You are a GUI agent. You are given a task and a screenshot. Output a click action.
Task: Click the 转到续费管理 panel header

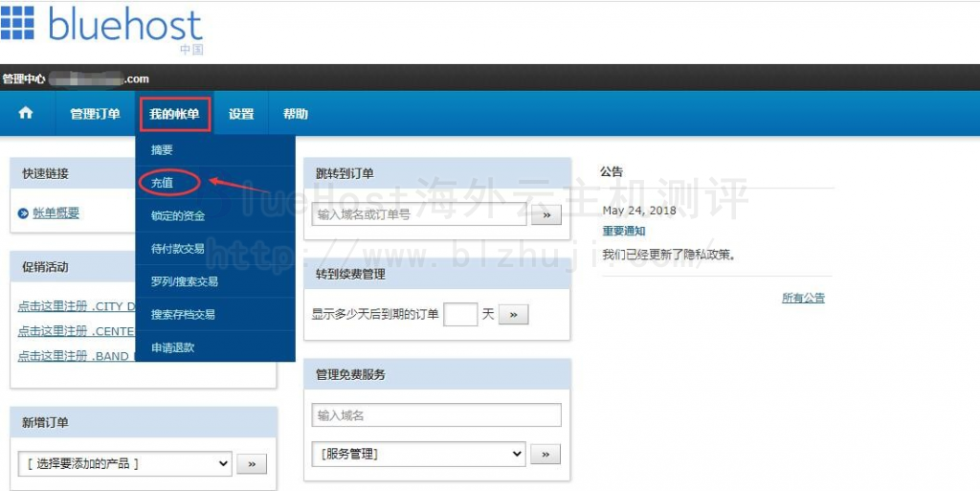tap(436, 274)
